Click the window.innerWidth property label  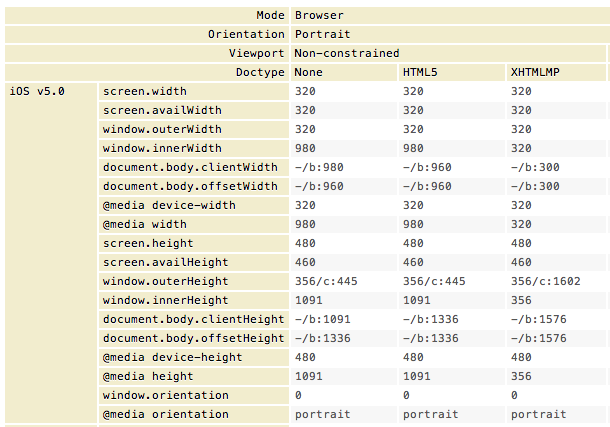[160, 148]
